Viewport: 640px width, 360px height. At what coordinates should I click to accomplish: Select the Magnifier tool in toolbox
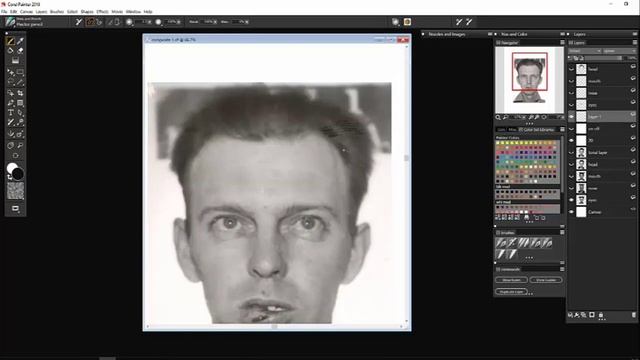pos(20,145)
